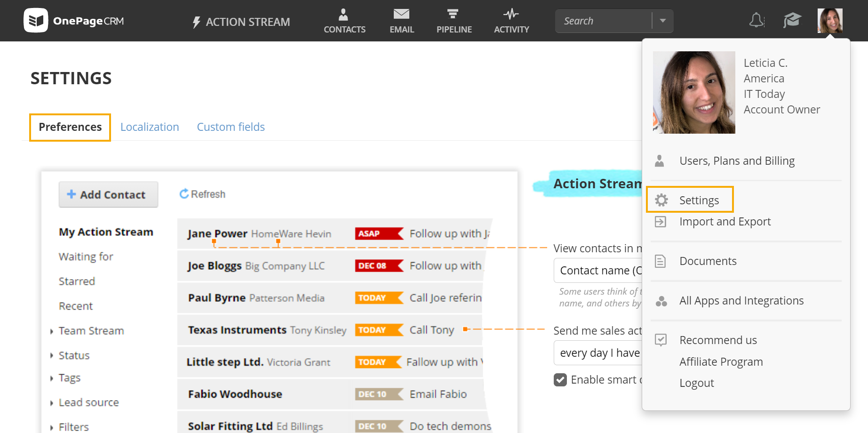Image resolution: width=868 pixels, height=433 pixels.
Task: Open the Contact name sort dropdown
Action: (598, 271)
